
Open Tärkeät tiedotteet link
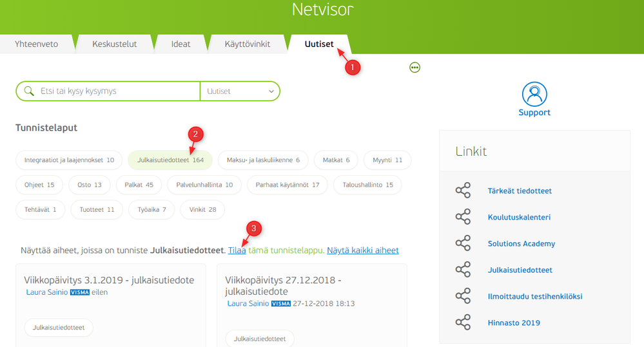[x=520, y=191]
